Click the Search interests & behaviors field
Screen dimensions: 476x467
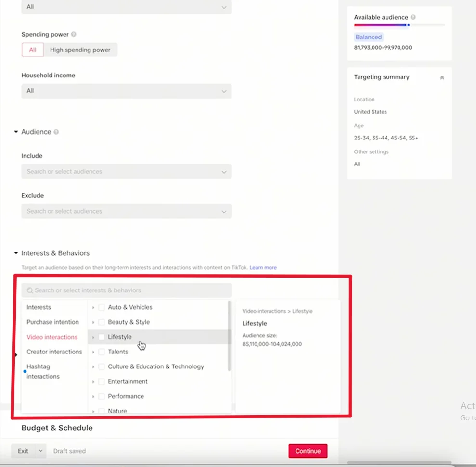126,290
